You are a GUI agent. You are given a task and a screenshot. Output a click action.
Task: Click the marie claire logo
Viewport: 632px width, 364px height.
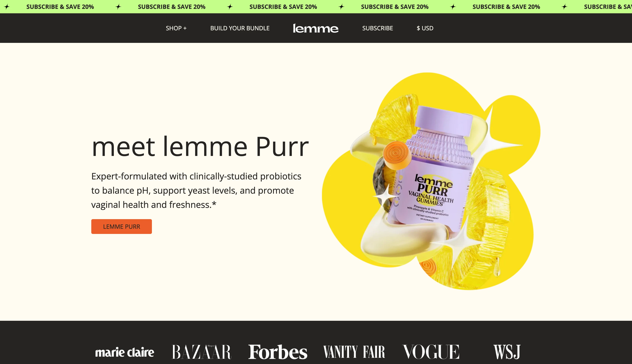point(125,352)
